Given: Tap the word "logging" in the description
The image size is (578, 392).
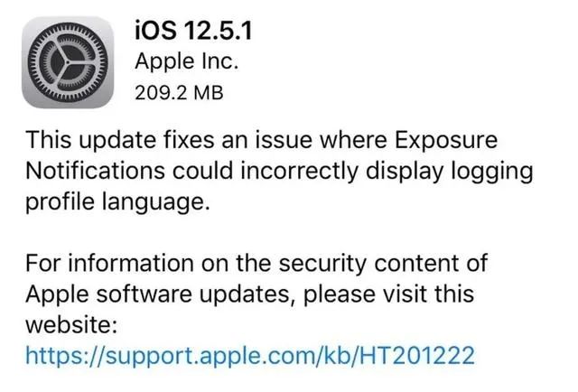Looking at the screenshot, I should pos(493,172).
